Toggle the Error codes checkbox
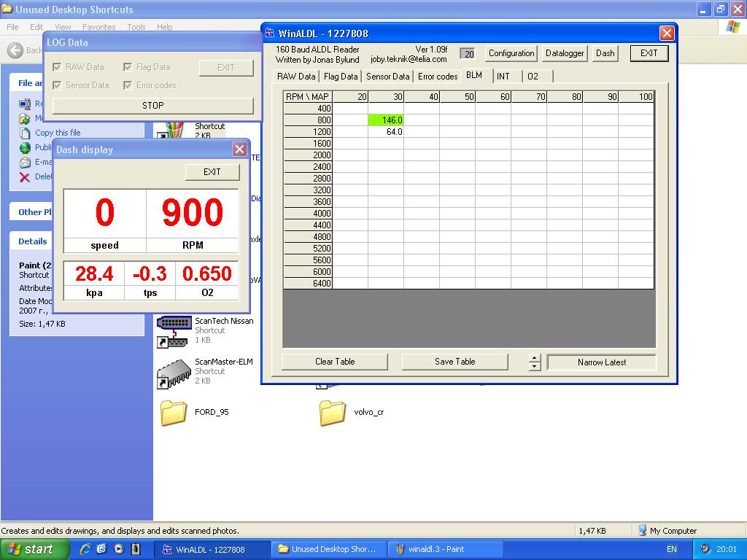The height and width of the screenshot is (560, 747). click(128, 85)
